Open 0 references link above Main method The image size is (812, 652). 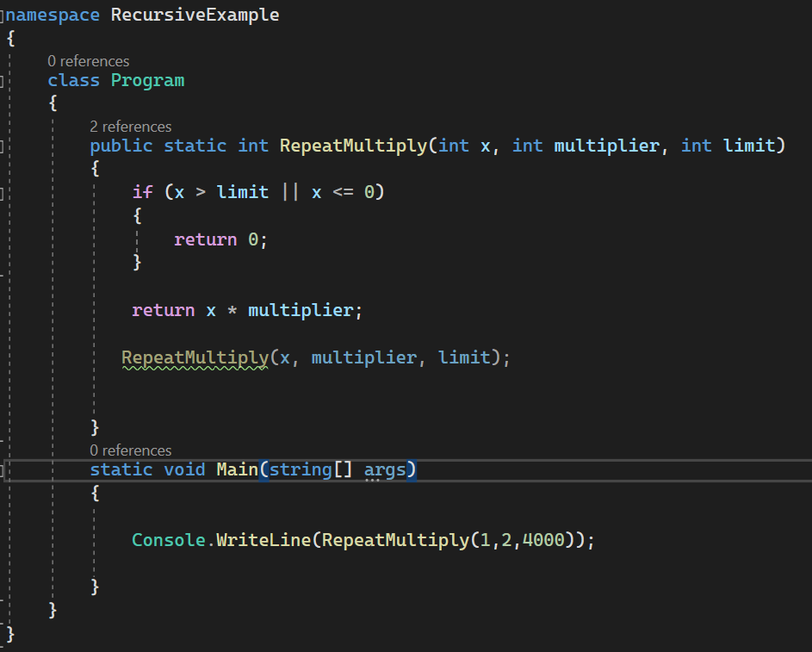131,450
